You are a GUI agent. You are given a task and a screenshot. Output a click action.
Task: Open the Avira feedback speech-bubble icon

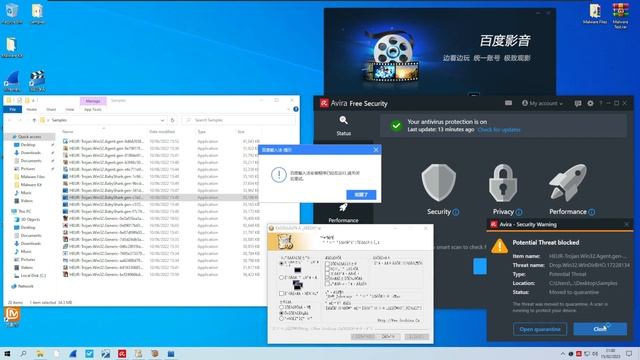[x=578, y=103]
